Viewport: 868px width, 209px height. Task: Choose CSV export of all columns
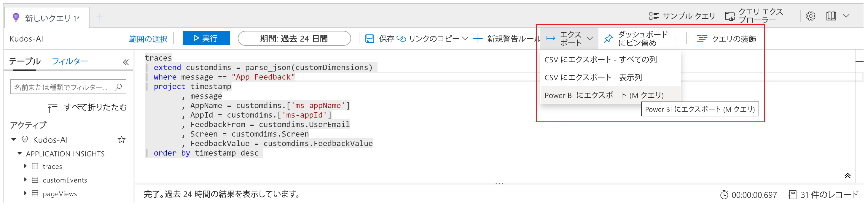[601, 60]
